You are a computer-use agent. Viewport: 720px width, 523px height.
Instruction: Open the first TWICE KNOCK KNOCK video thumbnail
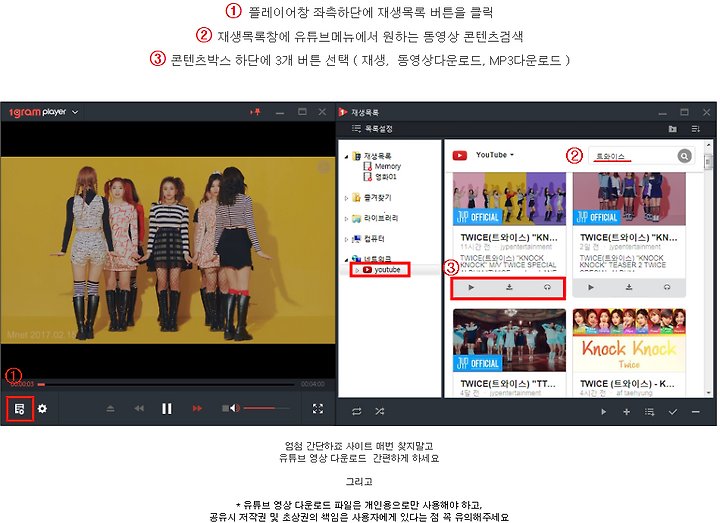[x=509, y=199]
